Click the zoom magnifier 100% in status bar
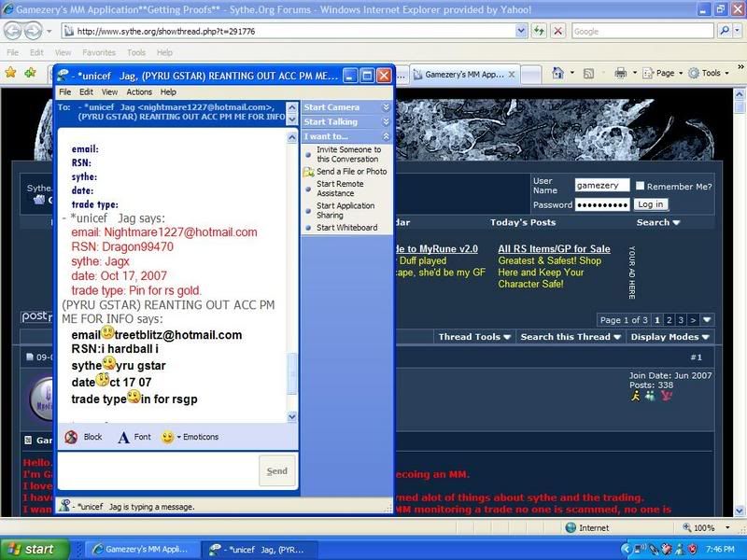747x560 pixels. click(686, 527)
